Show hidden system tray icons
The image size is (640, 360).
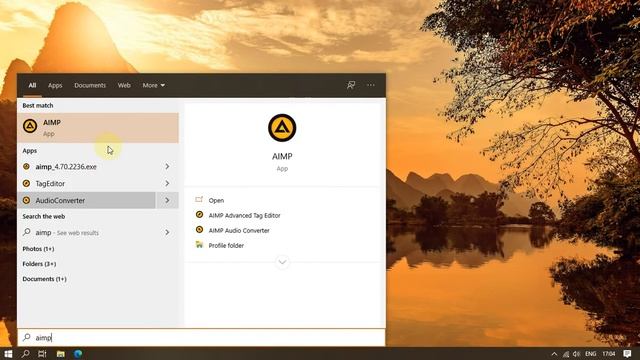click(554, 354)
